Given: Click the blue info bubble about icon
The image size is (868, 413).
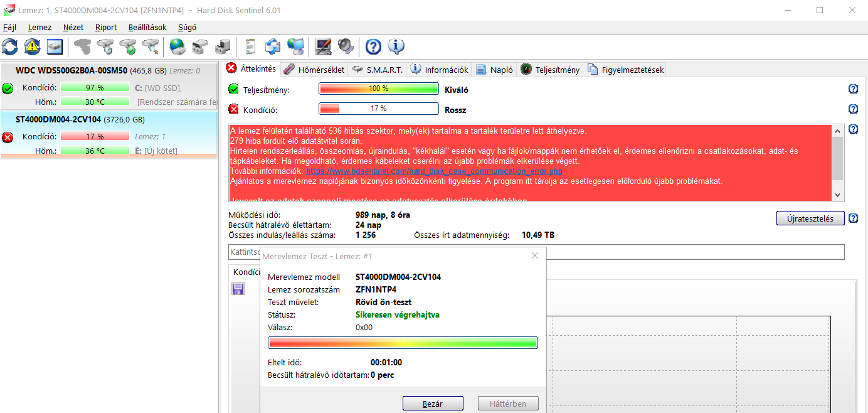Looking at the screenshot, I should 396,46.
